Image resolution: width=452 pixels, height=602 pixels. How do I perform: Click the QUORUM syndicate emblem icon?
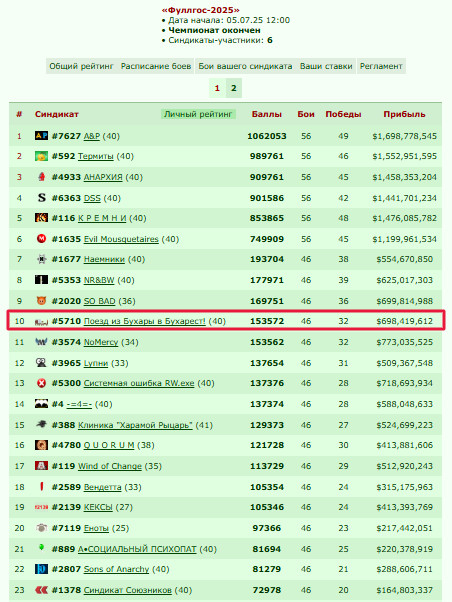[x=41, y=445]
